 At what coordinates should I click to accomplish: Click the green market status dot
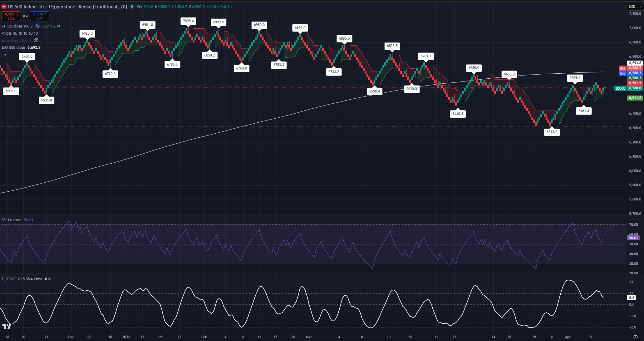132,7
